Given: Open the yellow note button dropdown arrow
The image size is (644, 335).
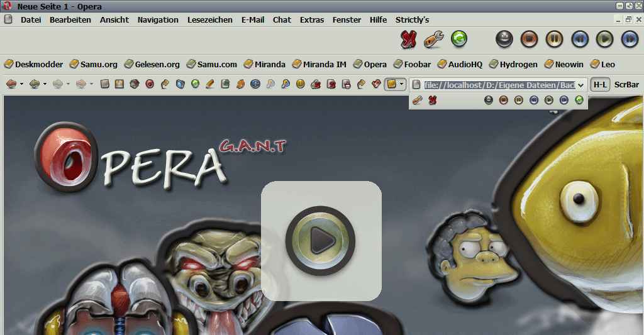Looking at the screenshot, I should (x=402, y=85).
